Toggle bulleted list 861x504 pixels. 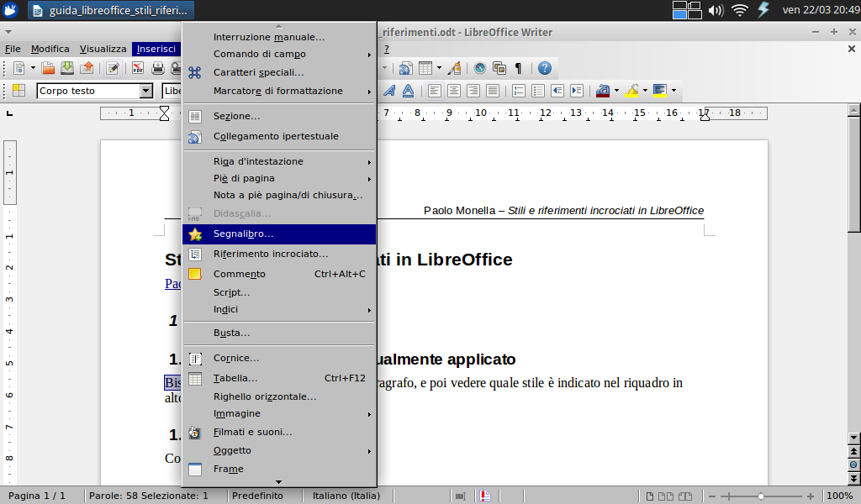pyautogui.click(x=538, y=91)
